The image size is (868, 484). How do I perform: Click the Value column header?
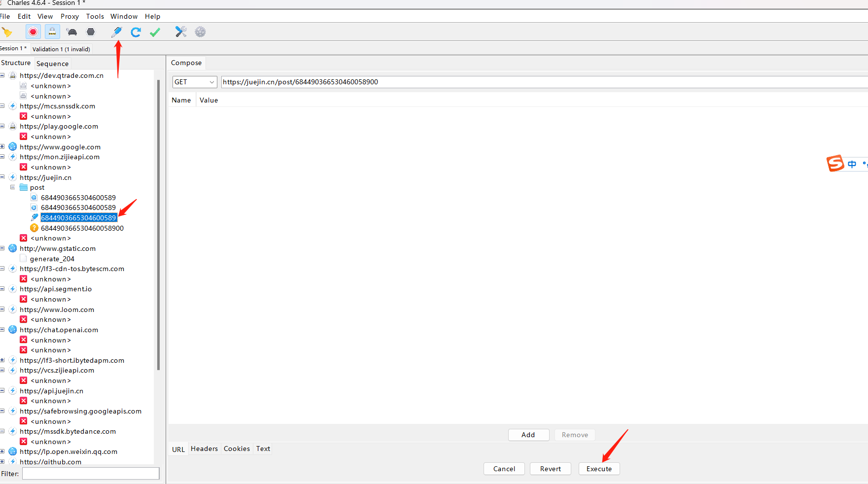tap(208, 100)
